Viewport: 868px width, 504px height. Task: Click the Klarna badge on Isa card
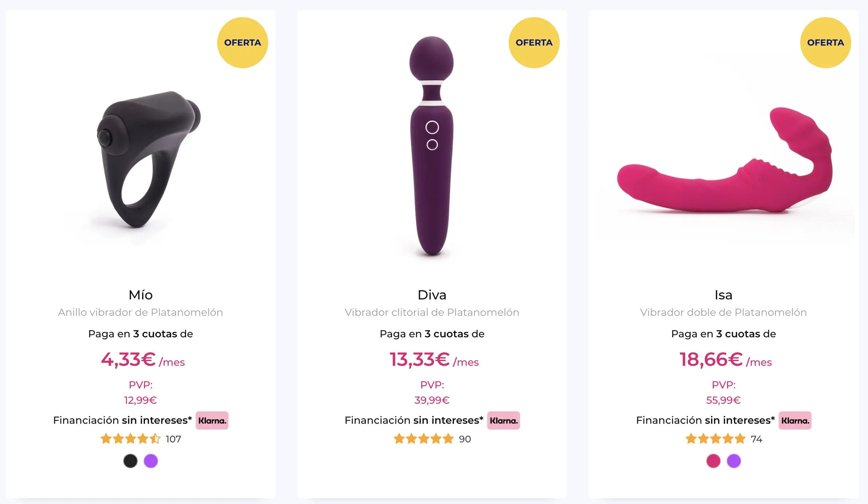[x=795, y=420]
